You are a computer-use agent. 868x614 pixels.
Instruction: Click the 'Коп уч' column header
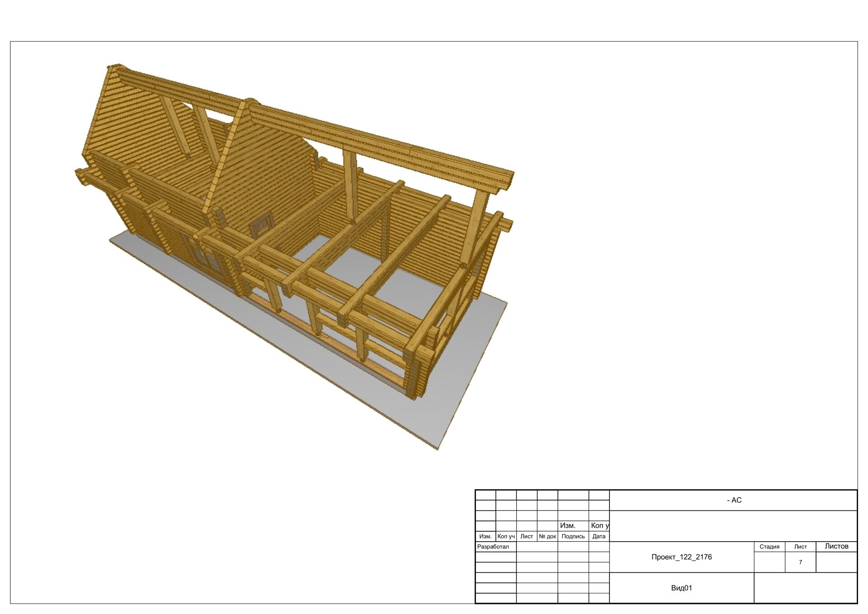(x=506, y=536)
